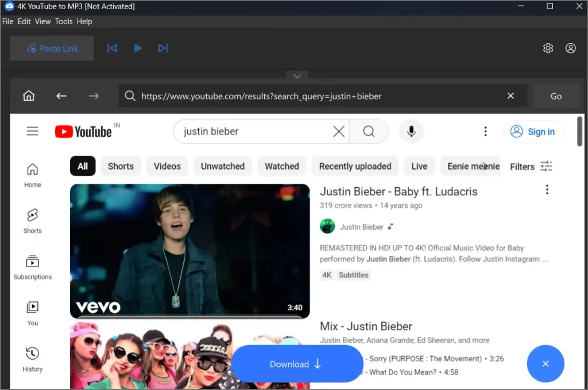Open the YouTube hamburger menu
This screenshot has width=588, height=390.
click(33, 131)
